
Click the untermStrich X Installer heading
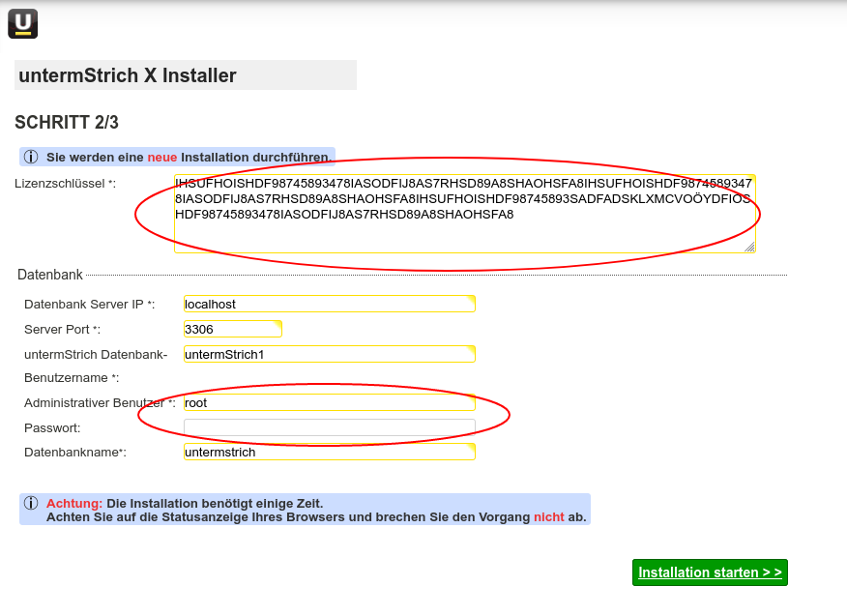(128, 75)
